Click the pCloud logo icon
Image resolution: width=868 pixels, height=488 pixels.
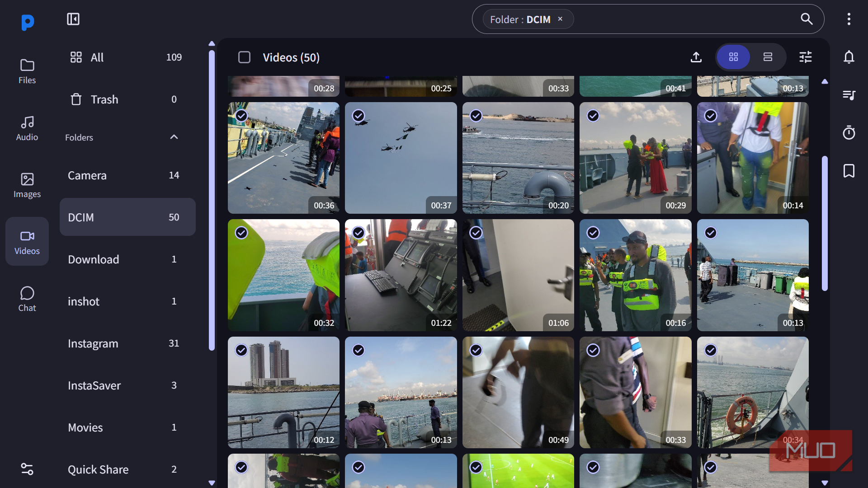27,22
